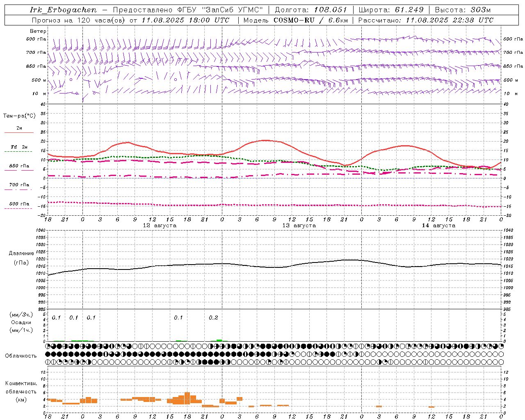Image resolution: width=525 pixels, height=420 pixels.
Task: Click the 850 гПа temperature legend label
Action: pyautogui.click(x=19, y=166)
